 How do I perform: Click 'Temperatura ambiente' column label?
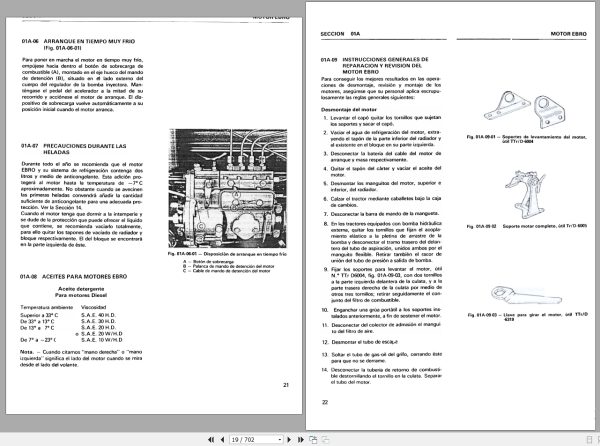46,307
